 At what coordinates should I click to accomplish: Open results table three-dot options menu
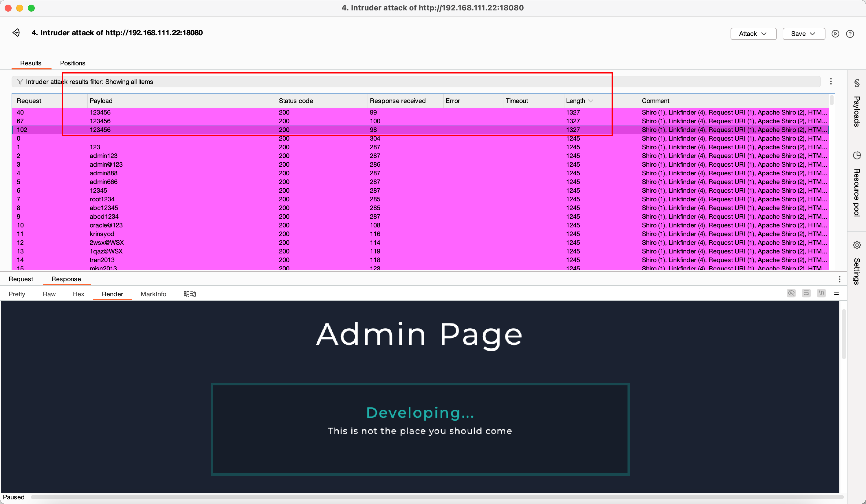tap(831, 81)
